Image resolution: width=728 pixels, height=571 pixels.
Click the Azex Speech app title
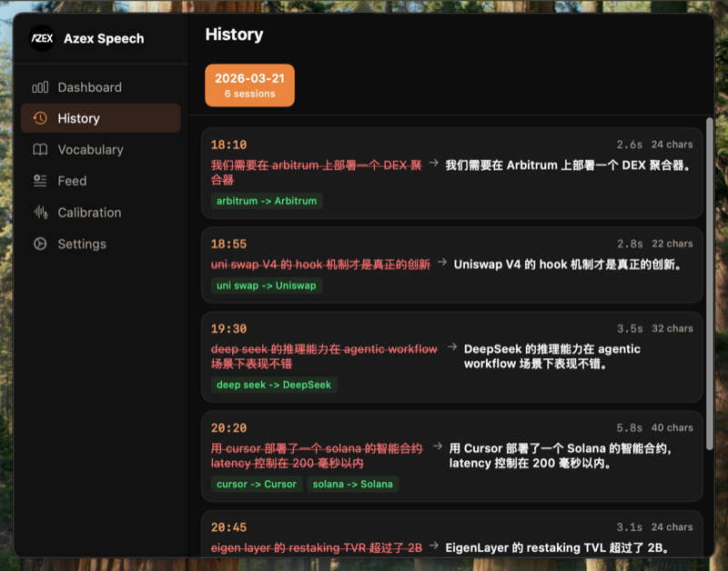[x=104, y=38]
